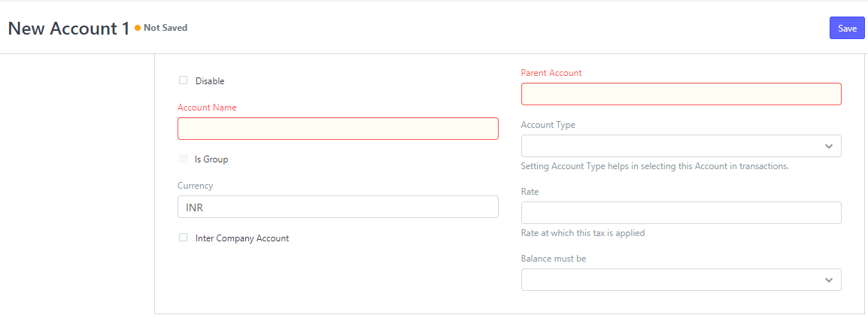Viewport: 868px width, 318px height.
Task: Click the red Account Name label
Action: pyautogui.click(x=207, y=108)
